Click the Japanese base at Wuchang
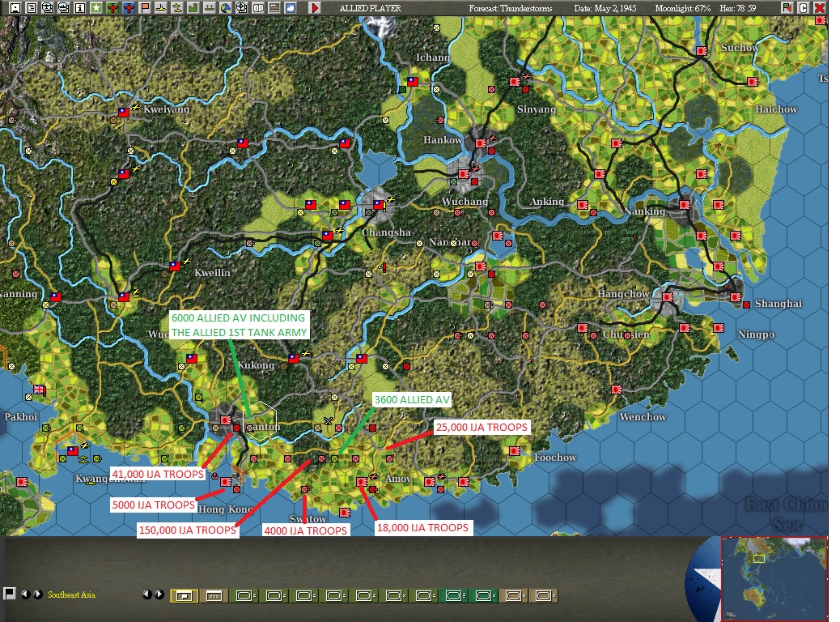 [464, 174]
